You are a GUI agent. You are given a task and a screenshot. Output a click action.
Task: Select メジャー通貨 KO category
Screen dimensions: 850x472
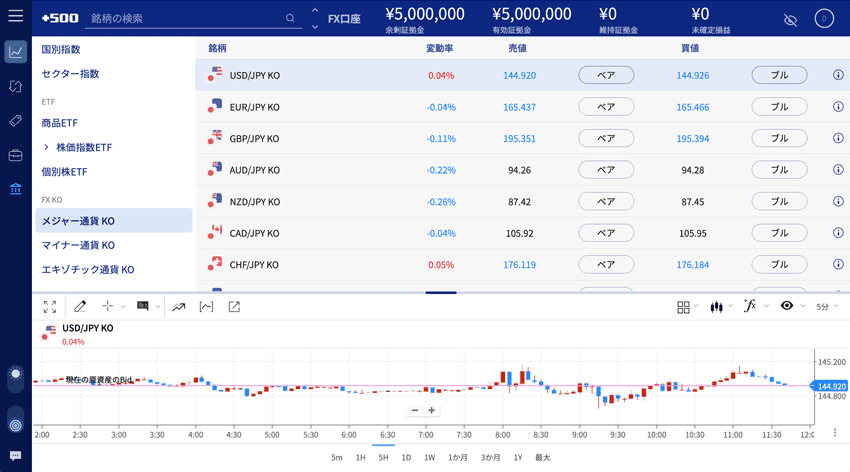point(114,221)
